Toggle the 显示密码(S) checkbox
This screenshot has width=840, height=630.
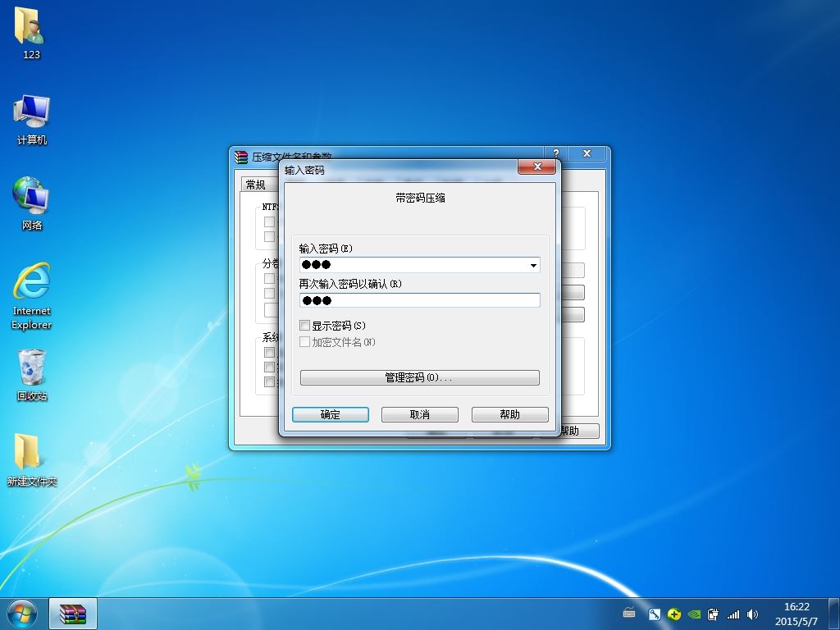click(305, 325)
